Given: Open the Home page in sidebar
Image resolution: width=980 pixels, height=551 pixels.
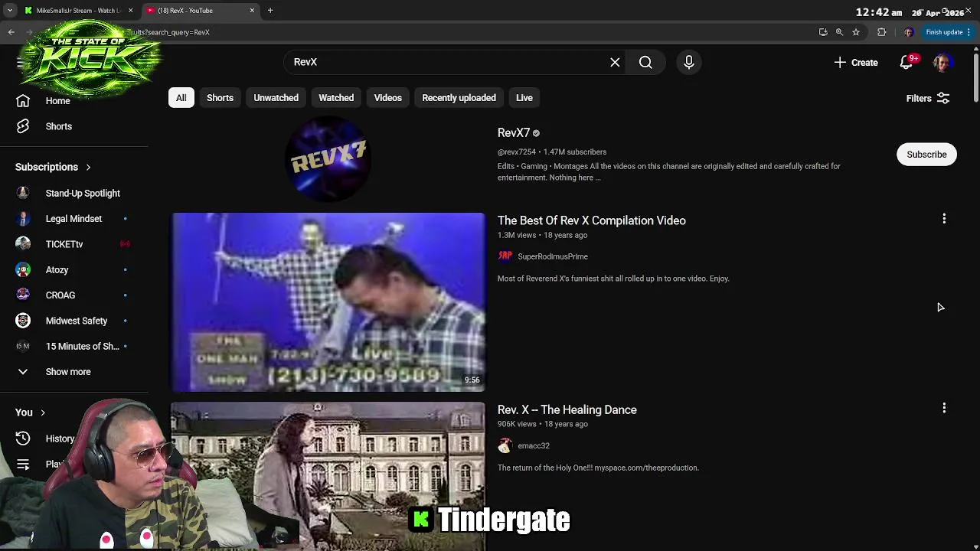Looking at the screenshot, I should coord(57,101).
